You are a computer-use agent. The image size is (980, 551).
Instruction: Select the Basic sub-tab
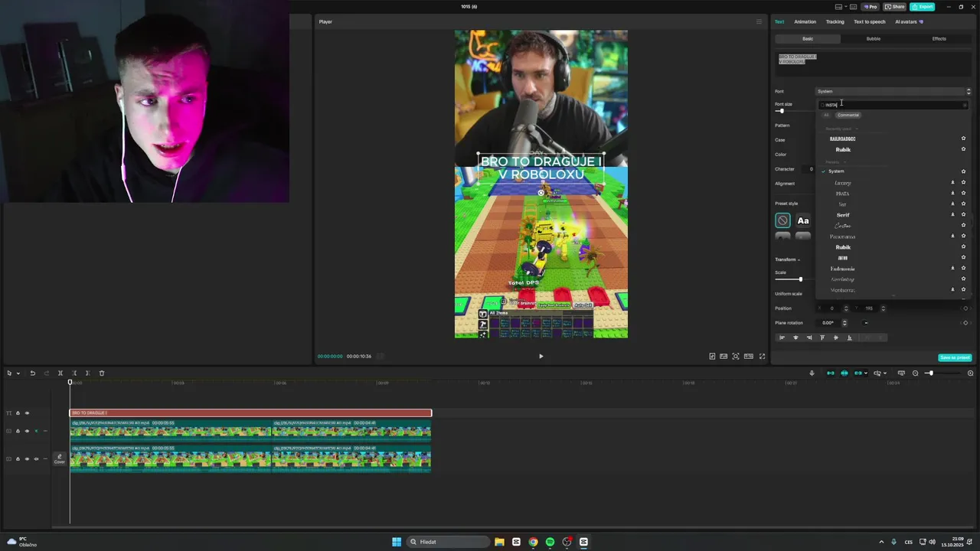point(808,38)
